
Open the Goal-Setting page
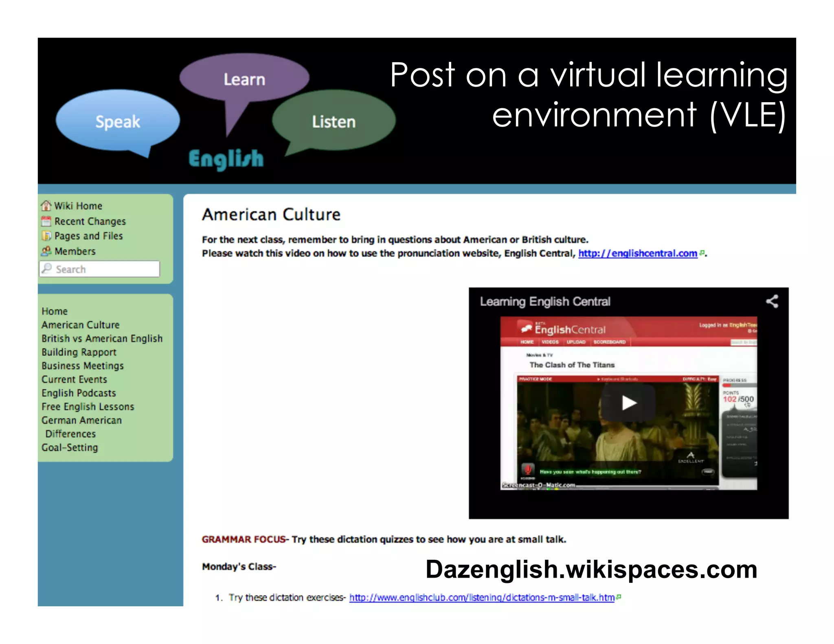[x=70, y=447]
